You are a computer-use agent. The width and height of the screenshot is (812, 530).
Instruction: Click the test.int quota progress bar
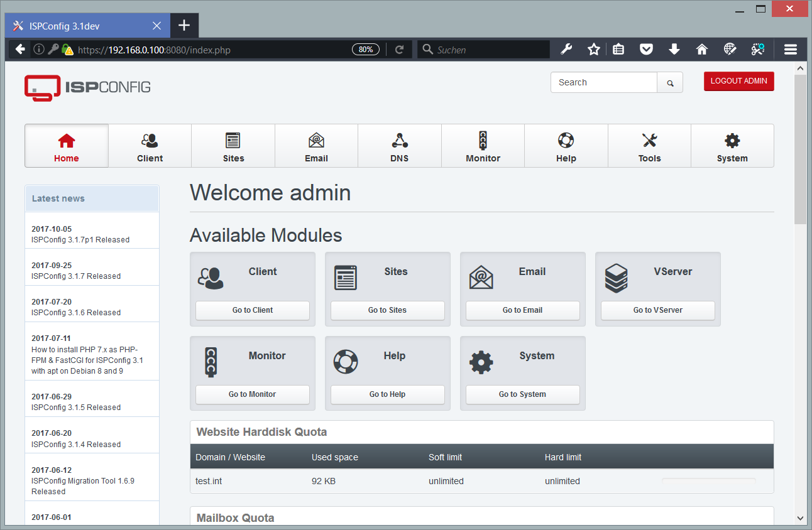coord(709,481)
